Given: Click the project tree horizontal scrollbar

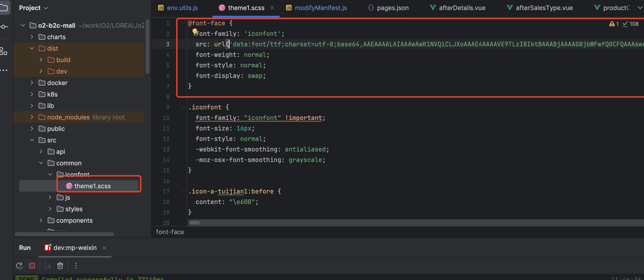Looking at the screenshot, I should 64,234.
